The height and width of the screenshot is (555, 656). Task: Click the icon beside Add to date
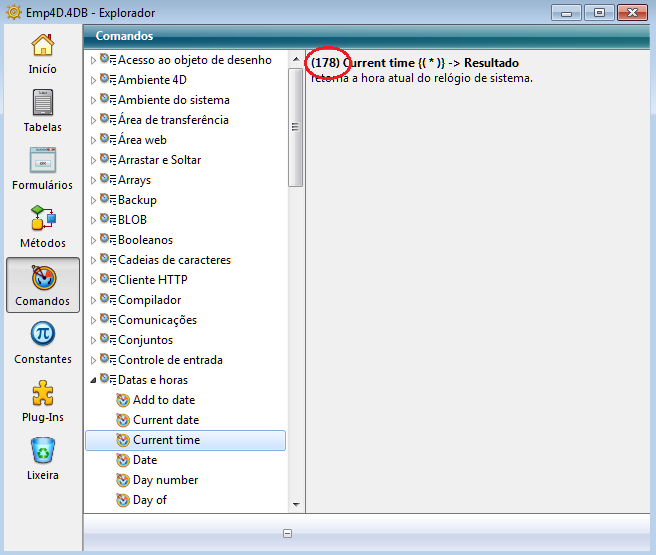pyautogui.click(x=123, y=400)
